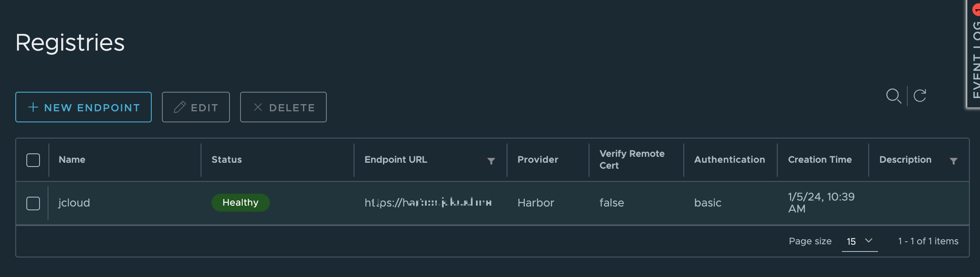
Task: Sort by the Status column header
Action: click(x=227, y=160)
